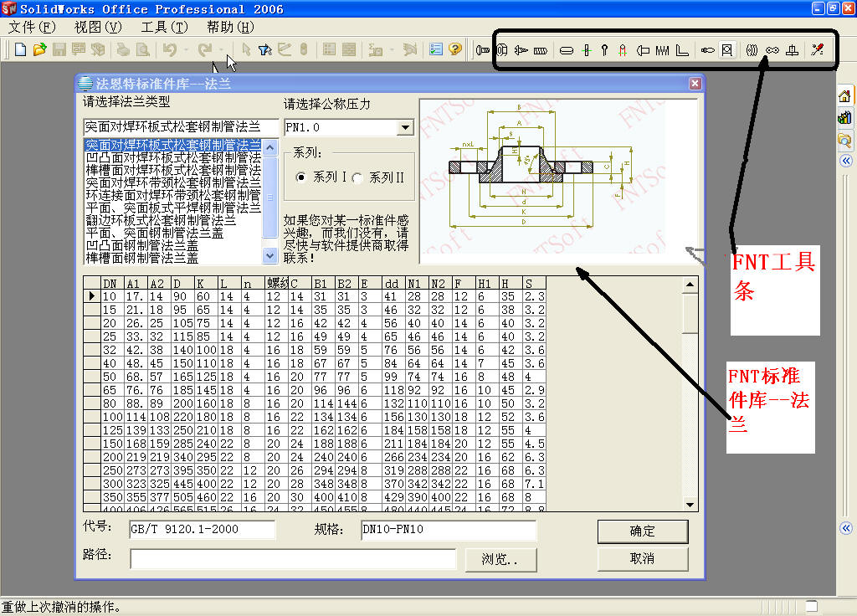Open the screwdriver settings icon
This screenshot has height=616, width=857.
click(x=818, y=50)
